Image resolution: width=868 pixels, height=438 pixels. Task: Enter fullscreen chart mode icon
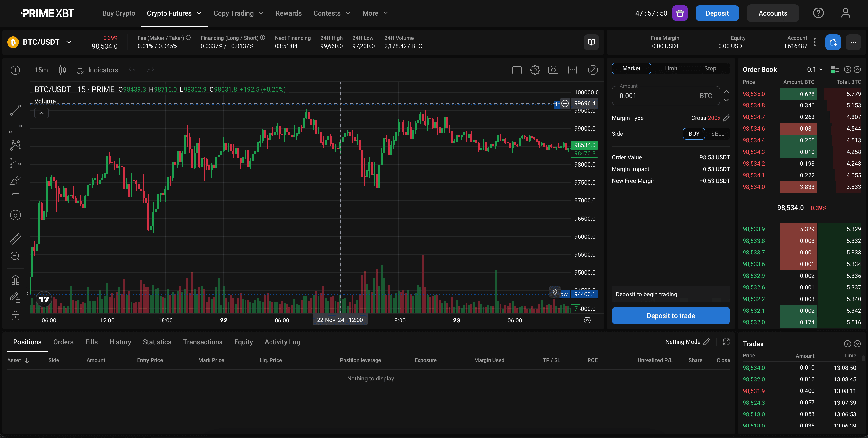pyautogui.click(x=593, y=70)
